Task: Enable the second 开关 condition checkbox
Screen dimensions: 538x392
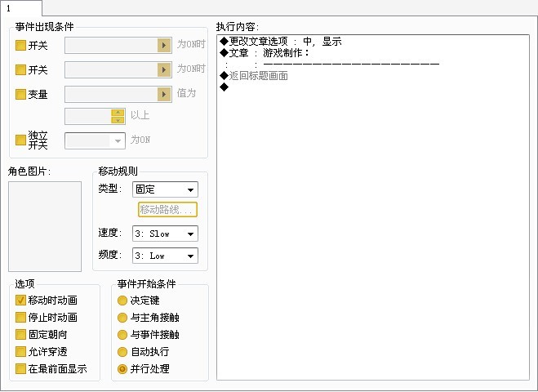Action: (x=20, y=70)
